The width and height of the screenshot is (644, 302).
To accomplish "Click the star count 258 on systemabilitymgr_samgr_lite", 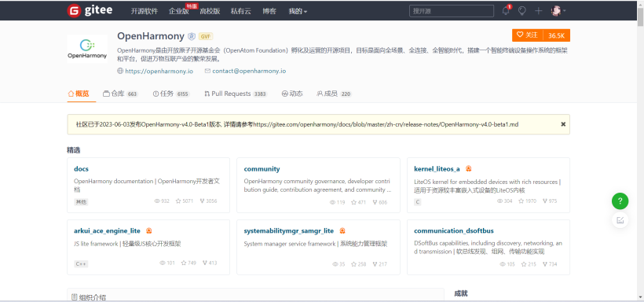I will (359, 264).
